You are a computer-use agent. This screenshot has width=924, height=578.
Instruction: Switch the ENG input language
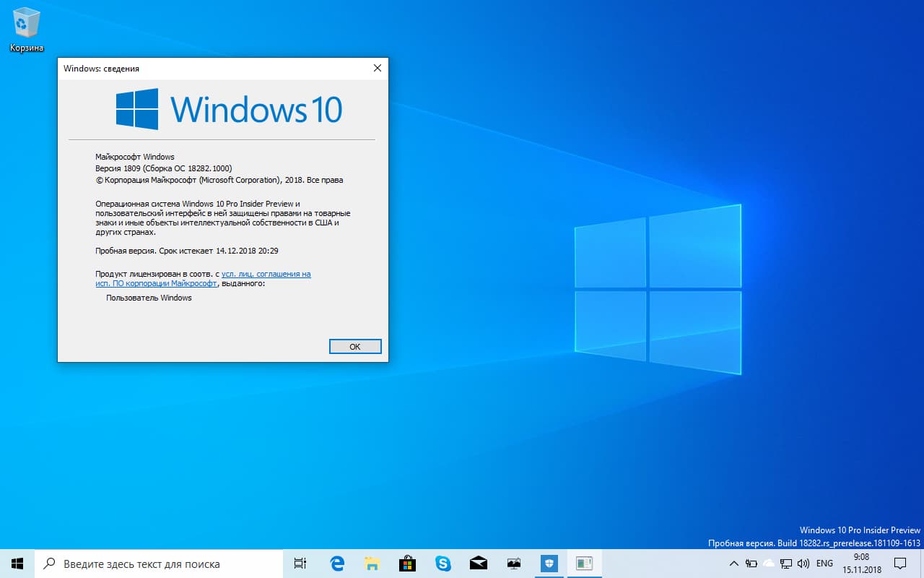[824, 563]
